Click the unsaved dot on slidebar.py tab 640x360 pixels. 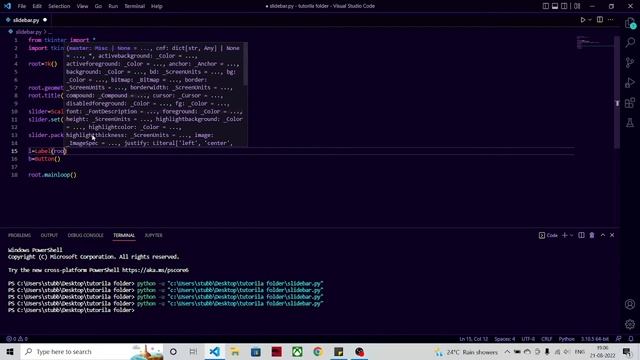45,20
